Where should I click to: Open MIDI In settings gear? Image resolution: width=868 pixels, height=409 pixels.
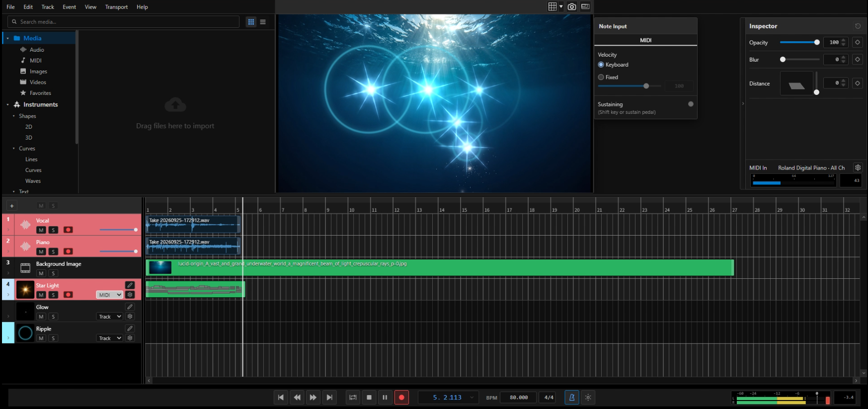coord(858,167)
